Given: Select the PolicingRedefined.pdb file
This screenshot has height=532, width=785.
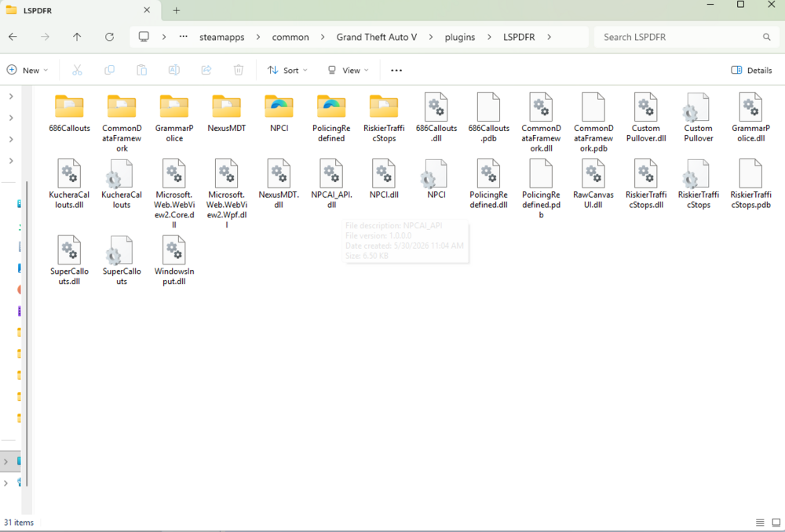Looking at the screenshot, I should (x=541, y=189).
